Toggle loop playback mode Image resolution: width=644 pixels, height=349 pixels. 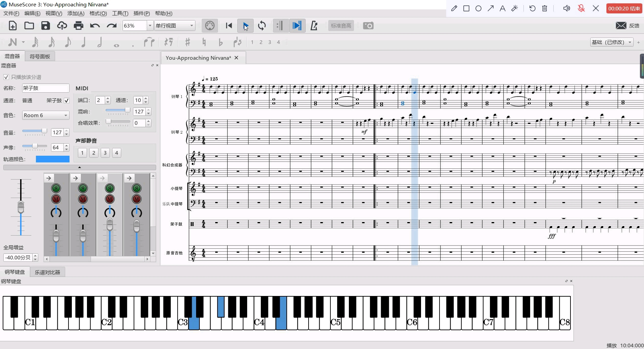pyautogui.click(x=262, y=26)
